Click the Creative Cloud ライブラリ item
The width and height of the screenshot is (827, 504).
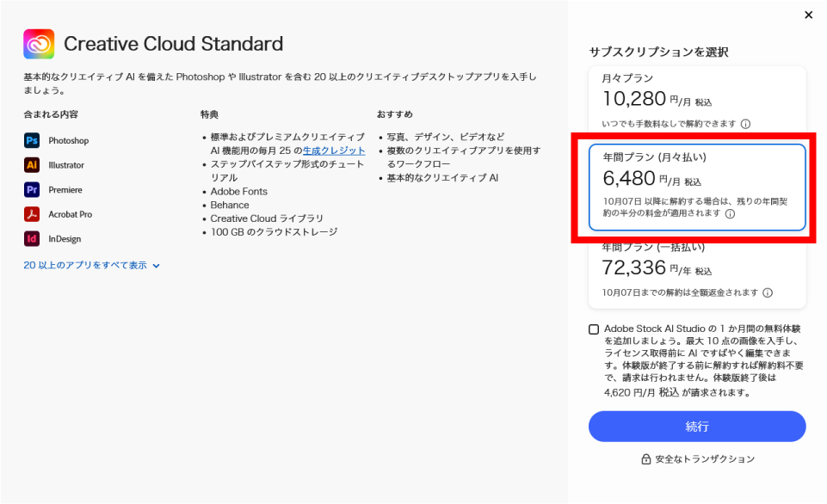tap(267, 218)
